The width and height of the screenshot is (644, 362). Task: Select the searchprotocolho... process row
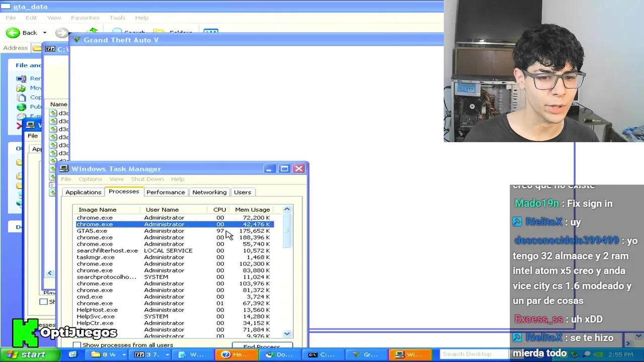click(x=174, y=277)
